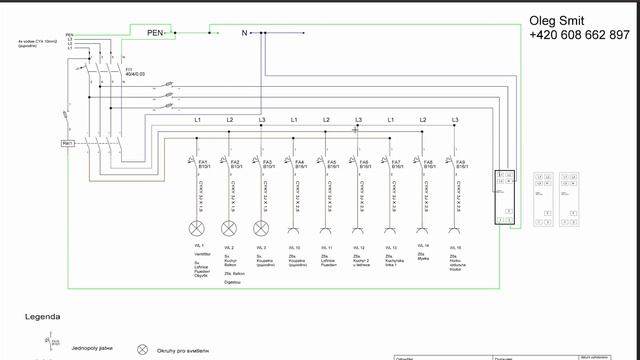640x360 pixels.
Task: Click the large PEN bus label
Action: (x=155, y=33)
